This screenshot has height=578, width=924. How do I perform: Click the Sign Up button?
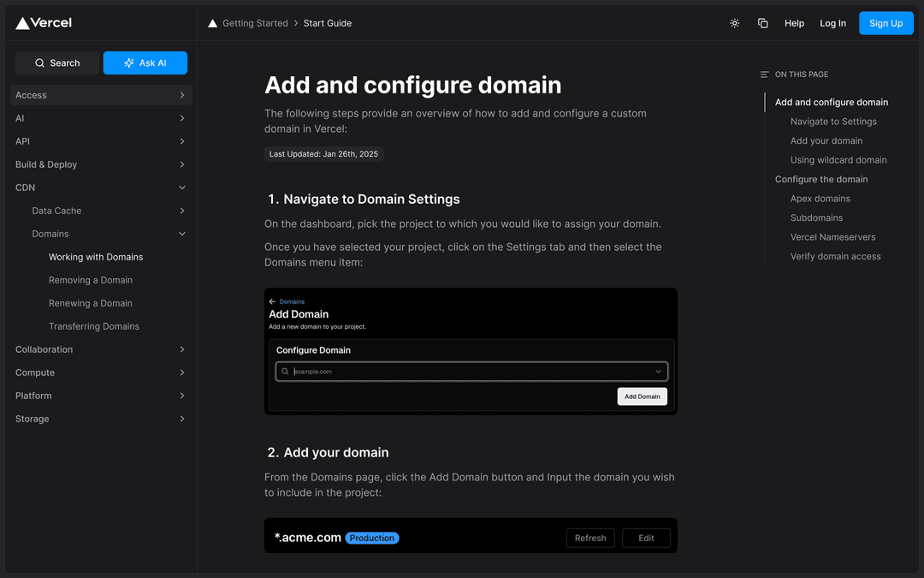coord(885,23)
